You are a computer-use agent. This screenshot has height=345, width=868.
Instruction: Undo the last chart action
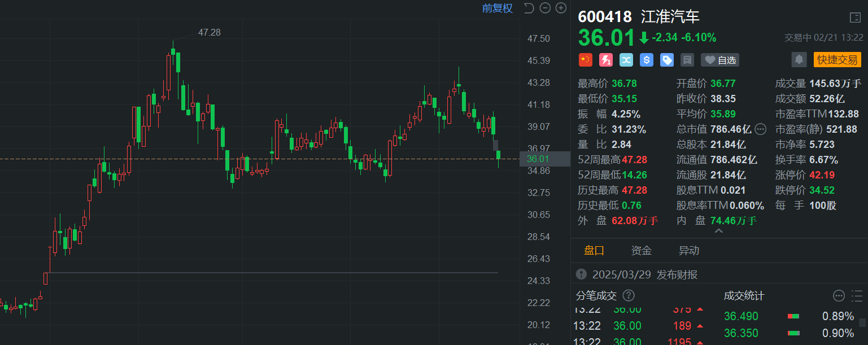pos(529,8)
